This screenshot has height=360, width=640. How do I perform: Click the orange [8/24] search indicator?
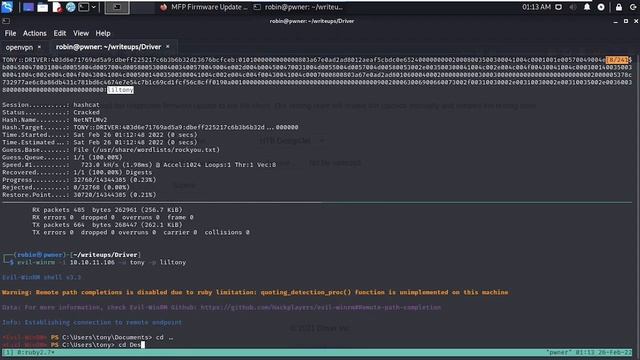[x=618, y=60]
